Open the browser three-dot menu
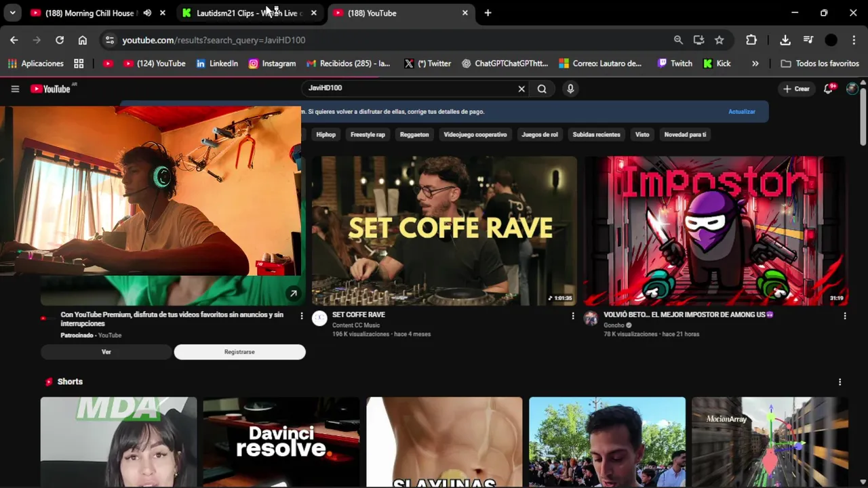Viewport: 868px width, 488px height. [853, 40]
